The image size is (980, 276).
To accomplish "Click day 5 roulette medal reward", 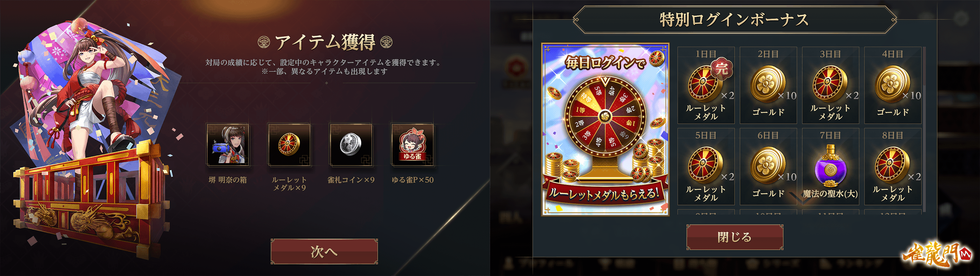I will [x=706, y=166].
